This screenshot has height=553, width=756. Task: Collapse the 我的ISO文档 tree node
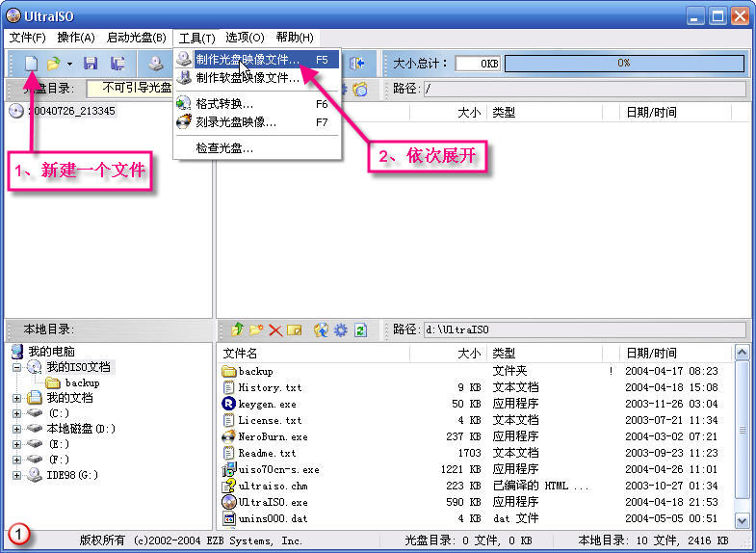coord(17,367)
